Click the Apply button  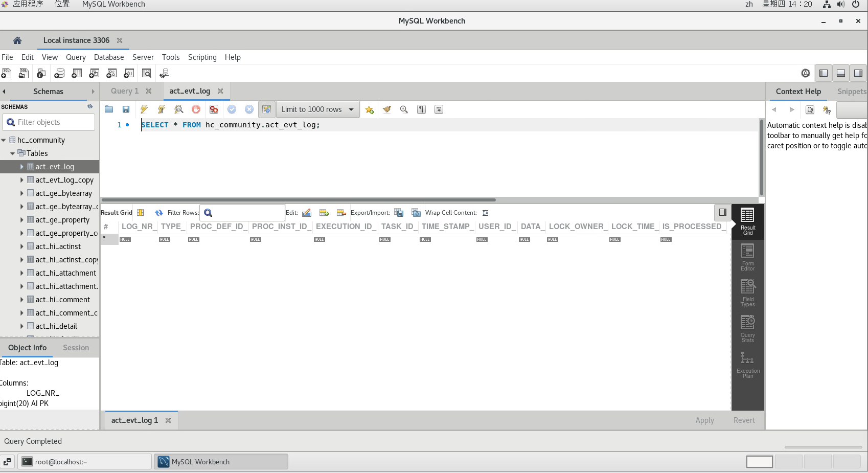pos(704,420)
